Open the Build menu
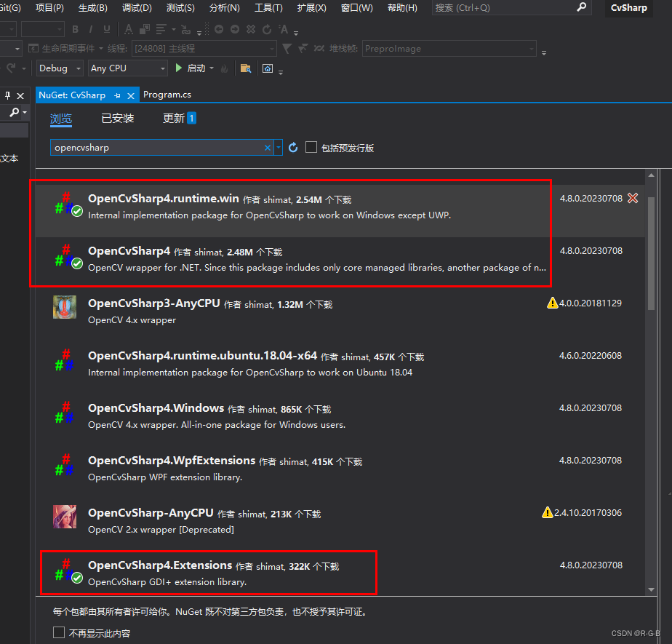 pos(93,8)
